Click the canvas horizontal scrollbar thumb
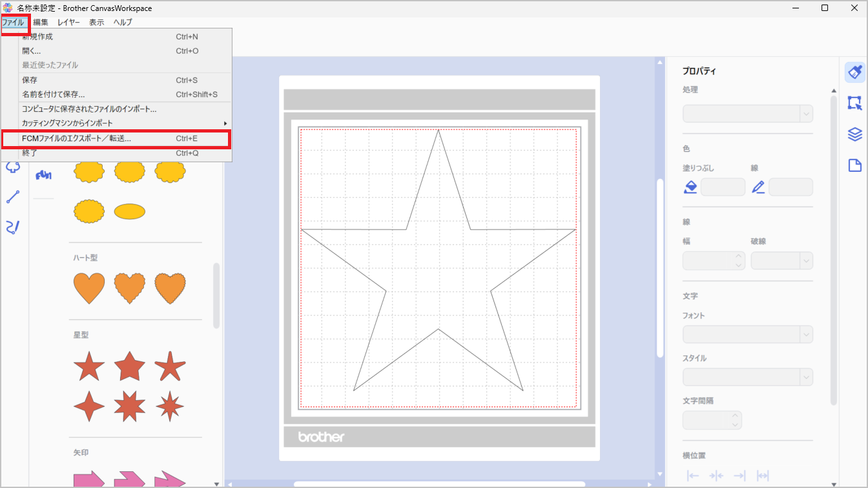 point(439,484)
